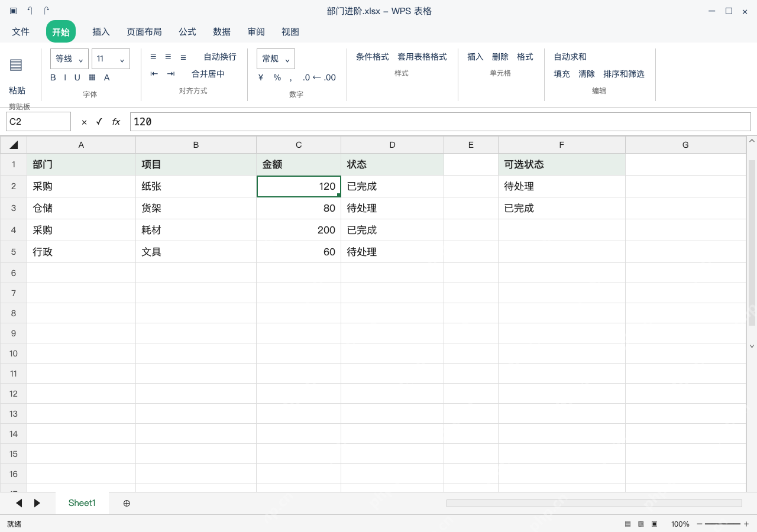Go to the next sheet tab arrow

[37, 503]
